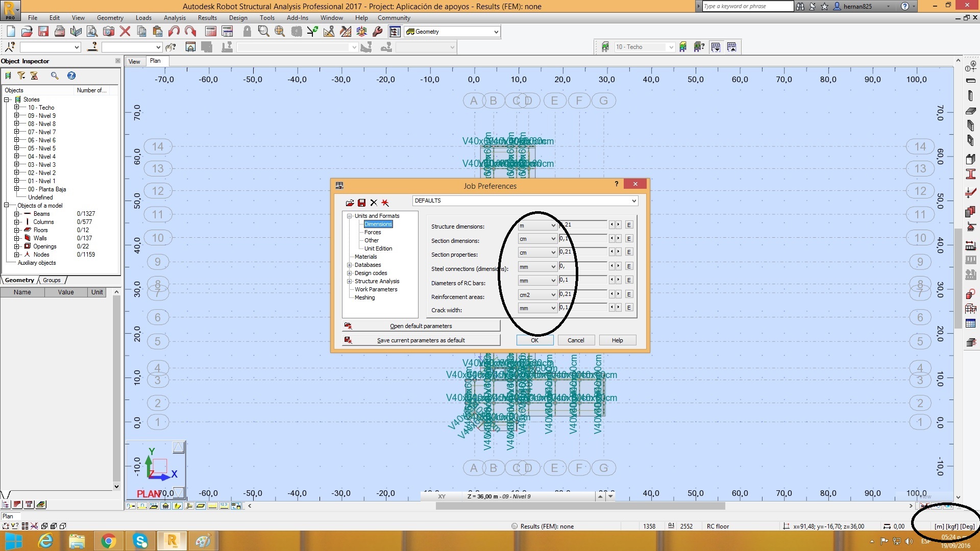The image size is (980, 551).
Task: Undo the last action with the undo arrow
Action: point(174,31)
